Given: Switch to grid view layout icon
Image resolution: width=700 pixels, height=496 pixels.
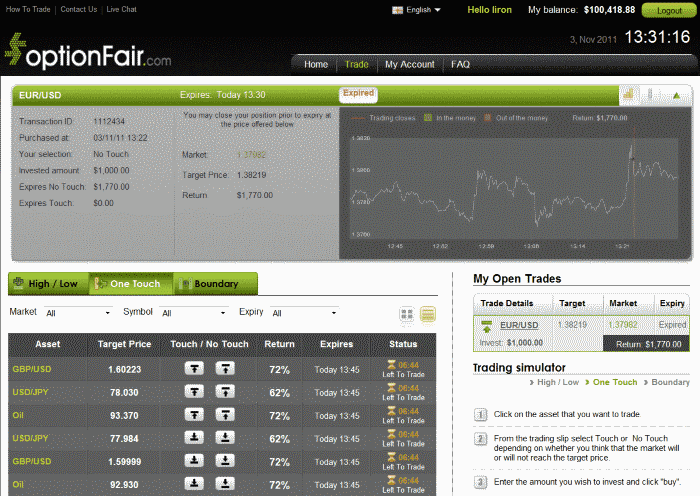Looking at the screenshot, I should point(407,314).
